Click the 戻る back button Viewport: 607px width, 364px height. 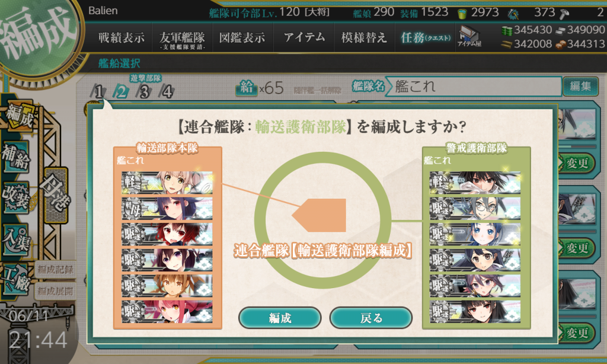(371, 318)
